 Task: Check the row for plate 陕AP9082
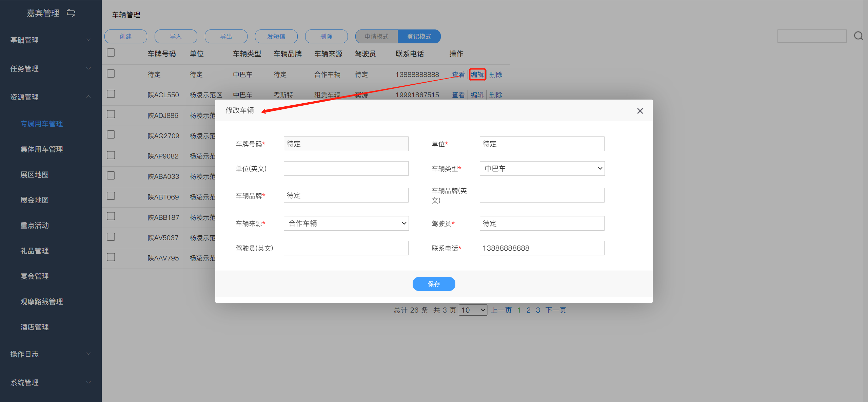(111, 155)
